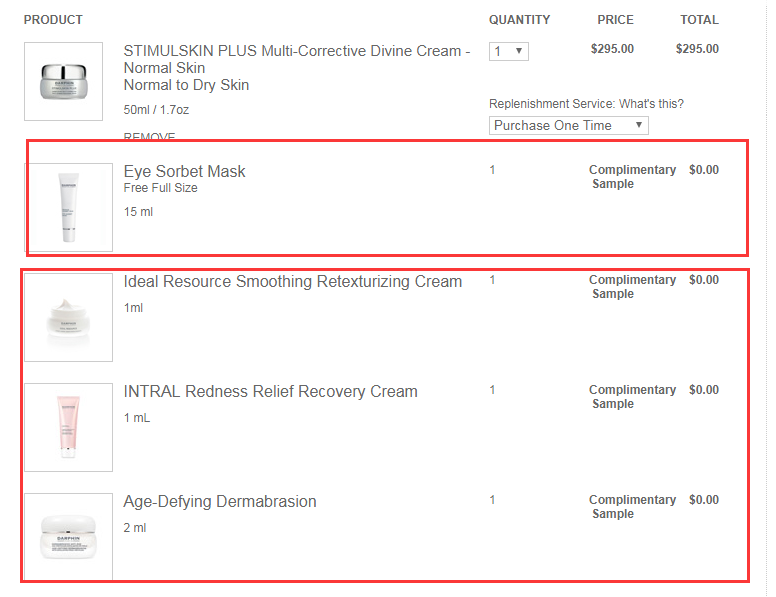776x597 pixels.
Task: Click the 1ml size under Ideal Resource cream
Action: (133, 308)
